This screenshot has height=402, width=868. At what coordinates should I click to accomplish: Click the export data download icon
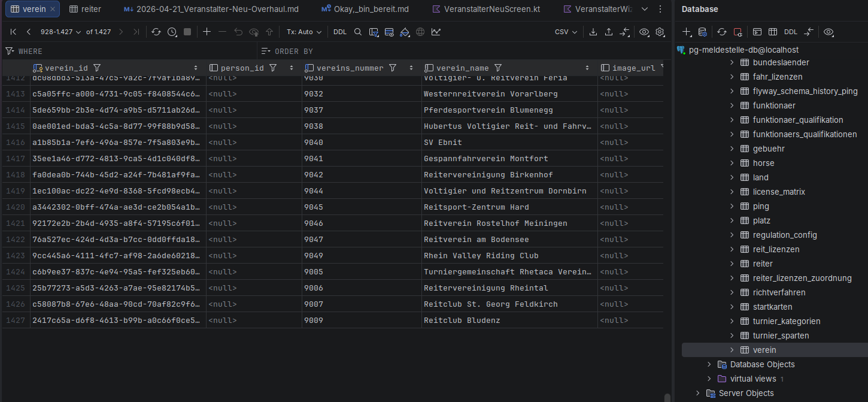click(593, 32)
